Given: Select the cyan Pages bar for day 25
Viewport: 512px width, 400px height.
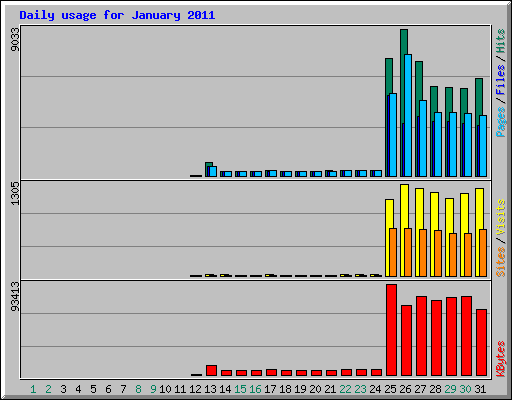Looking at the screenshot, I should click(x=393, y=135).
